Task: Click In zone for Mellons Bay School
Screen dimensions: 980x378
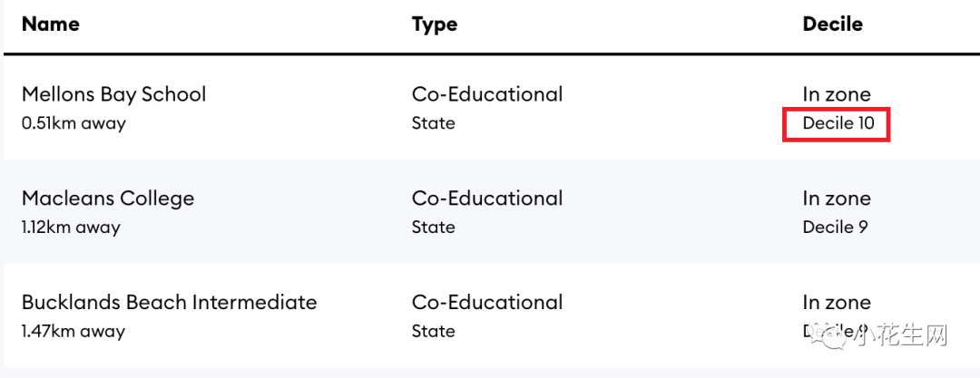Action: pyautogui.click(x=837, y=94)
